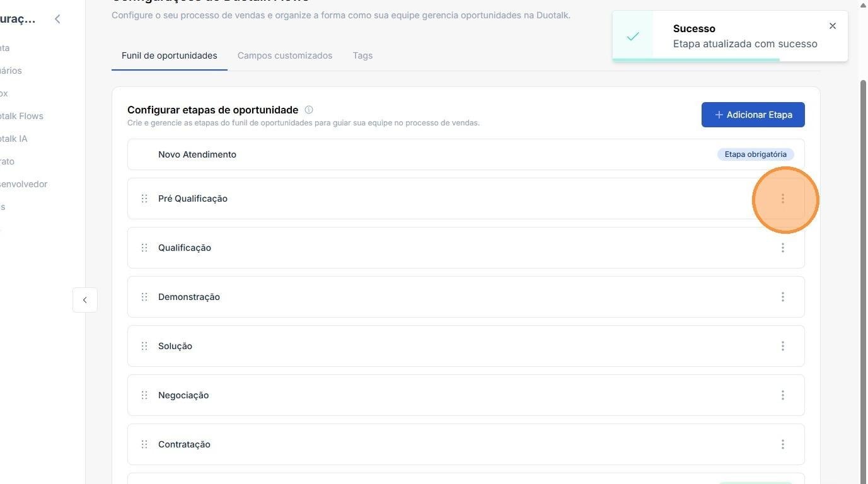
Task: Open options menu for Contratação stage
Action: click(x=783, y=444)
